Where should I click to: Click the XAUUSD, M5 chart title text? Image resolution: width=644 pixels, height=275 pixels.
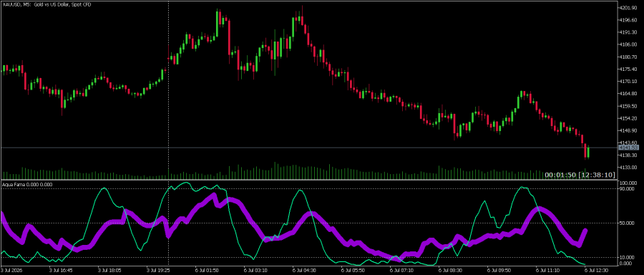[x=47, y=4]
